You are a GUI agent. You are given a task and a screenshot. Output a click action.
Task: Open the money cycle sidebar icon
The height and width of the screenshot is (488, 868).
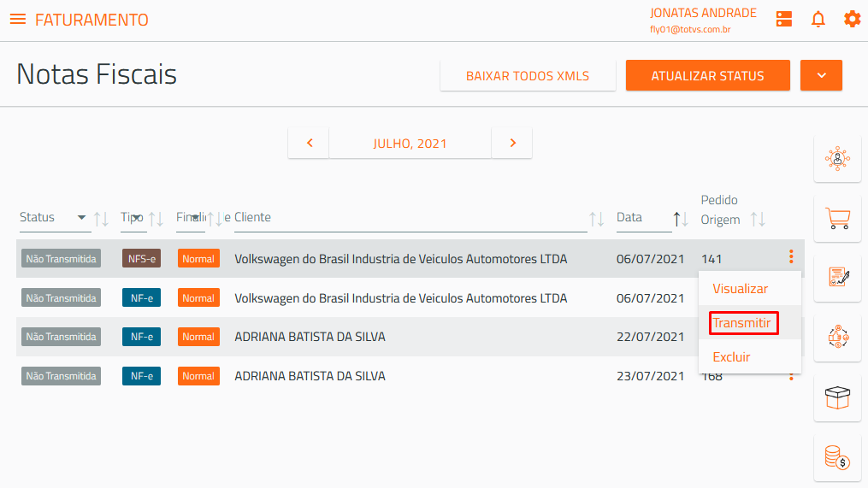click(x=837, y=337)
